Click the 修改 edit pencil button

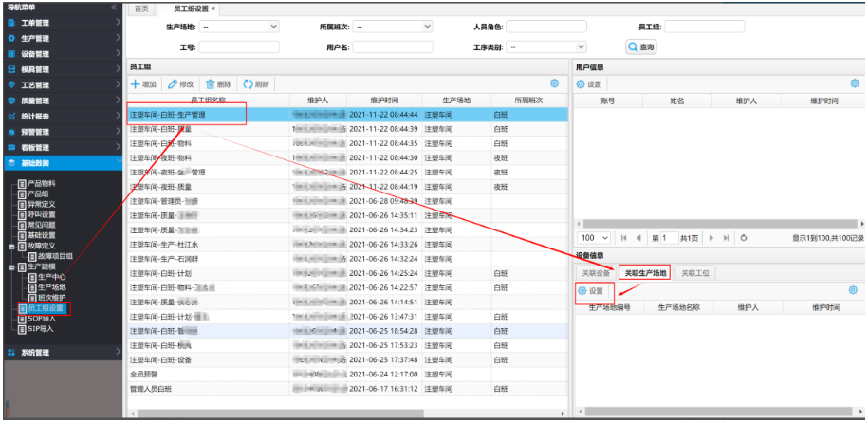pyautogui.click(x=180, y=84)
